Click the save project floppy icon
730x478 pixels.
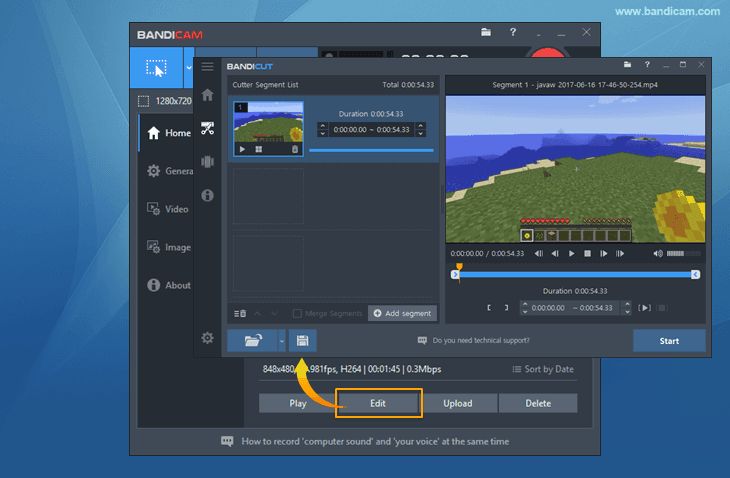click(302, 341)
